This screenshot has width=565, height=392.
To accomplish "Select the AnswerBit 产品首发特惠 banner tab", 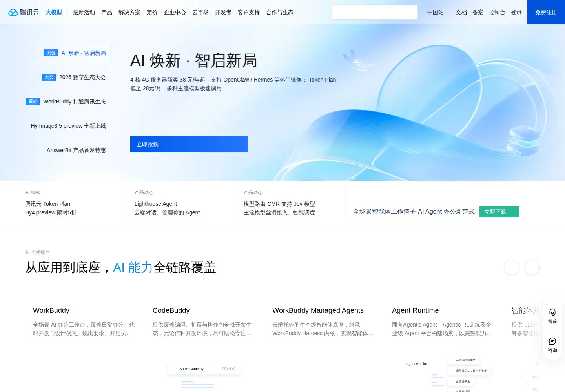I will 76,150.
